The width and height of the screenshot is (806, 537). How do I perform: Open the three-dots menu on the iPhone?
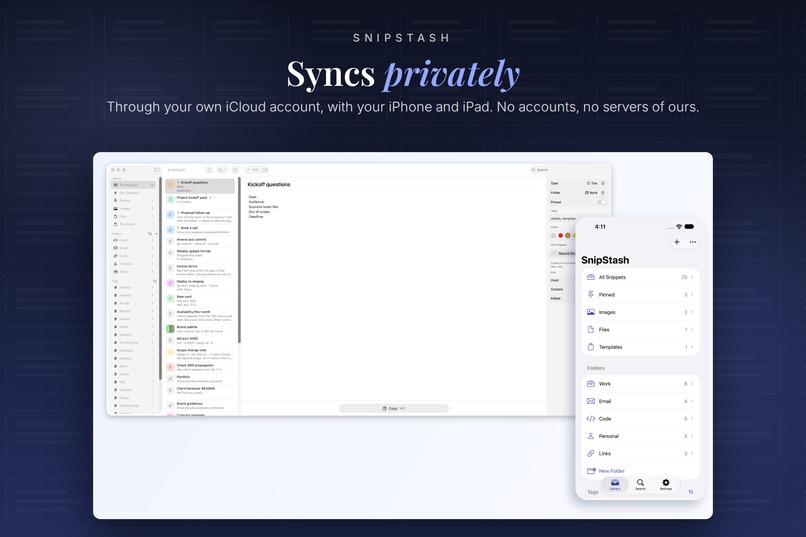tap(693, 242)
